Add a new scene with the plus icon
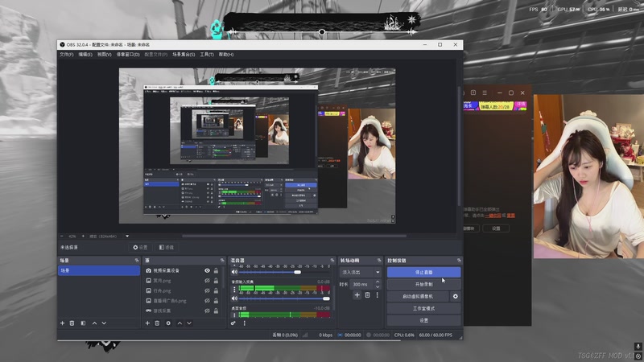The image size is (644, 362). click(x=63, y=323)
